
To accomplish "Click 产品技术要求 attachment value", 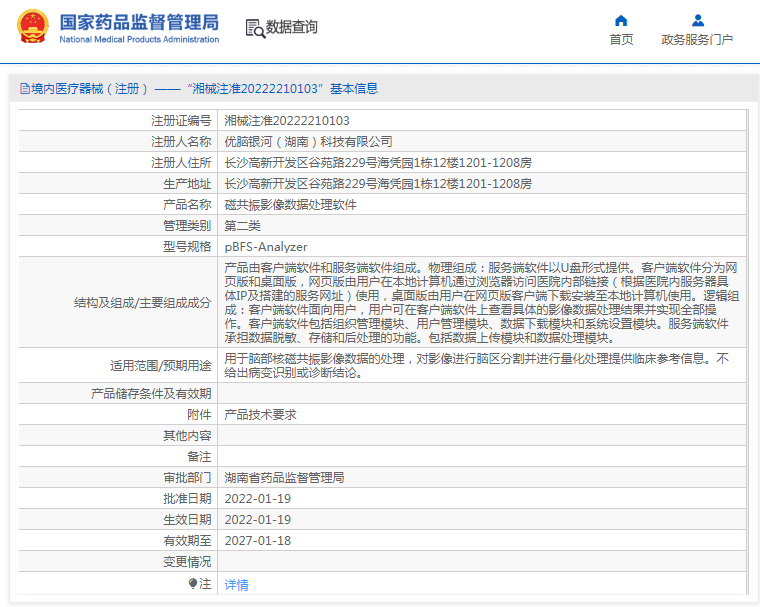I will point(260,415).
